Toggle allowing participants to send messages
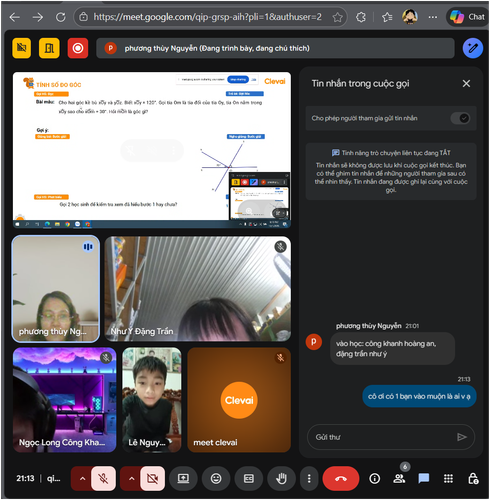 (460, 118)
